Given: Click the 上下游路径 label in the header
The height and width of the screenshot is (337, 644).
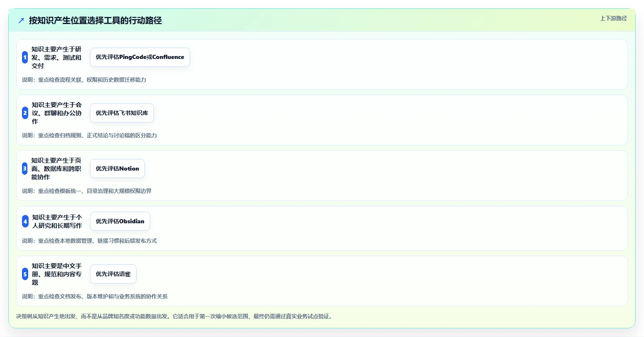Looking at the screenshot, I should coord(613,19).
